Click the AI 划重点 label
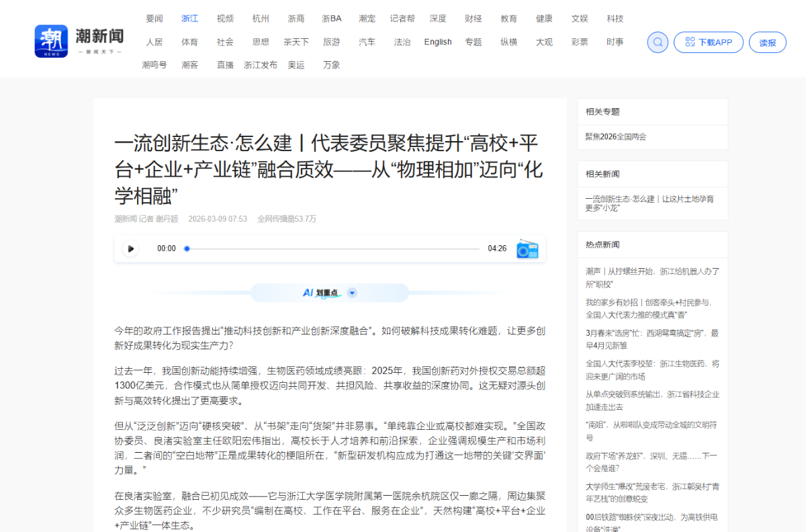 click(320, 293)
